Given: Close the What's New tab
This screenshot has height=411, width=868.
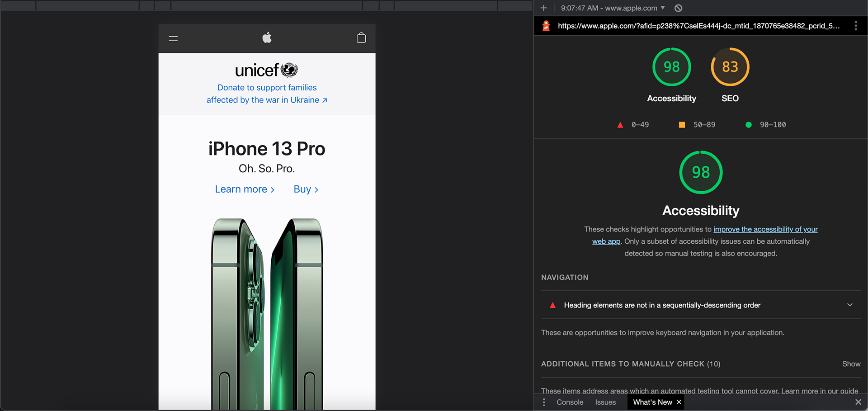Looking at the screenshot, I should [x=679, y=402].
